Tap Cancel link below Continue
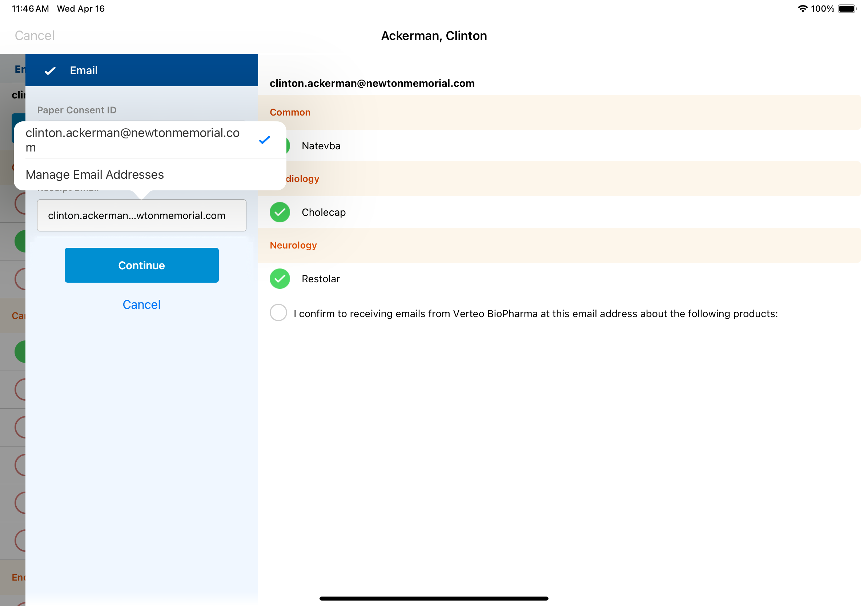 point(141,304)
